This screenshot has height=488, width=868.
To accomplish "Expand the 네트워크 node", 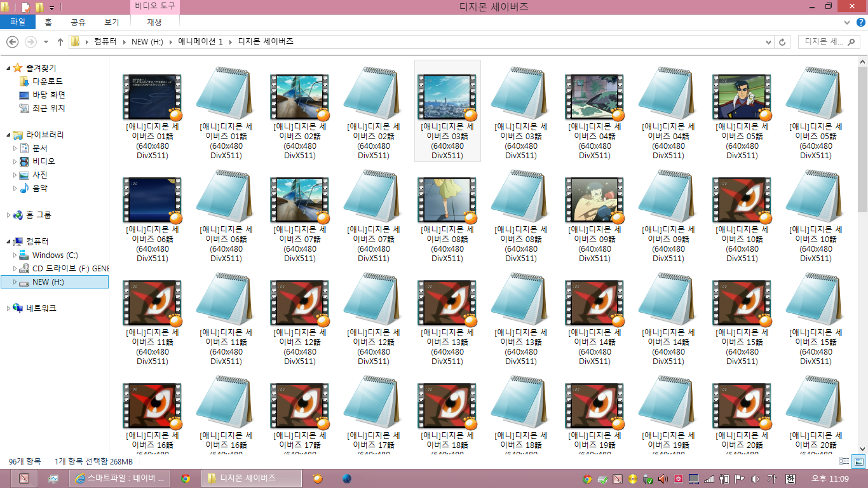I will coord(8,308).
